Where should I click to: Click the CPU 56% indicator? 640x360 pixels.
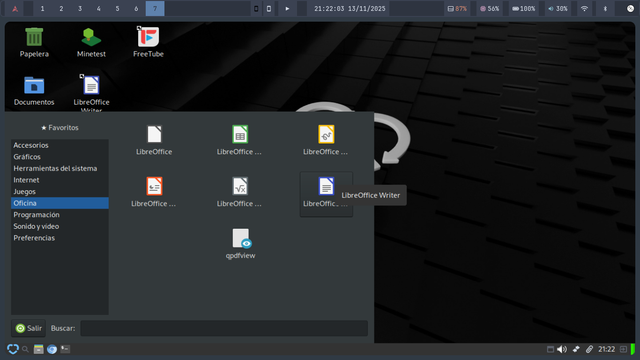tap(489, 9)
